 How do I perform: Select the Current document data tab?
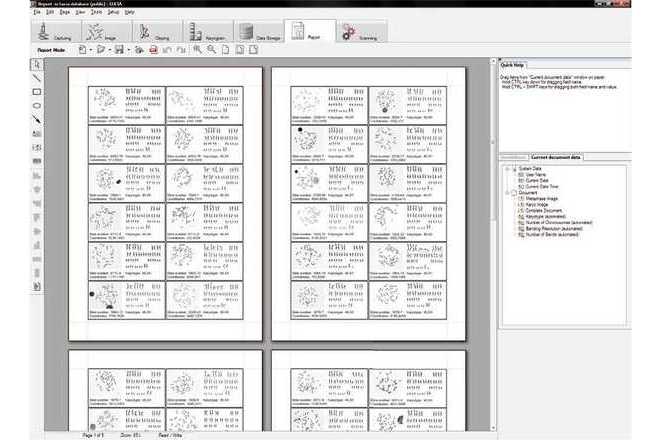pyautogui.click(x=556, y=157)
